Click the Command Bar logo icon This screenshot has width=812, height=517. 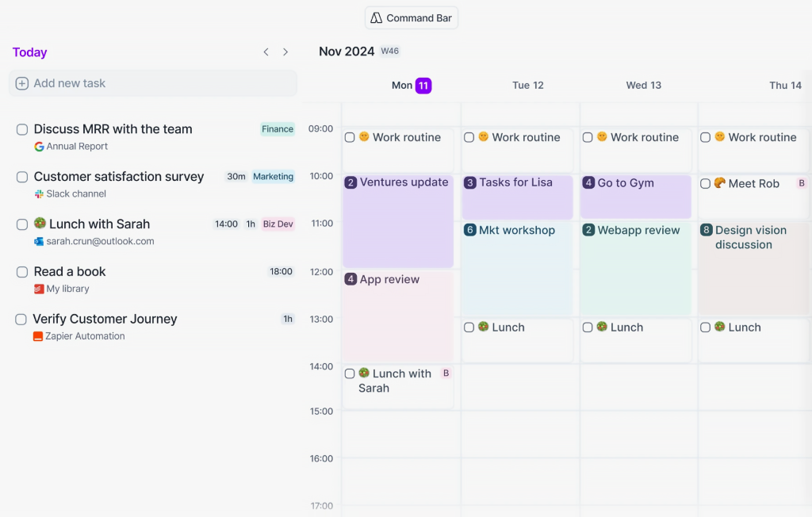(376, 18)
